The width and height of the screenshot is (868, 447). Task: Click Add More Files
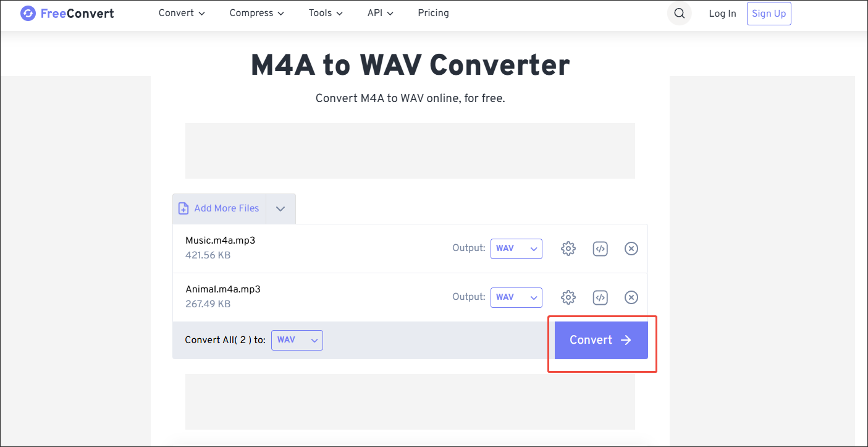click(x=219, y=208)
